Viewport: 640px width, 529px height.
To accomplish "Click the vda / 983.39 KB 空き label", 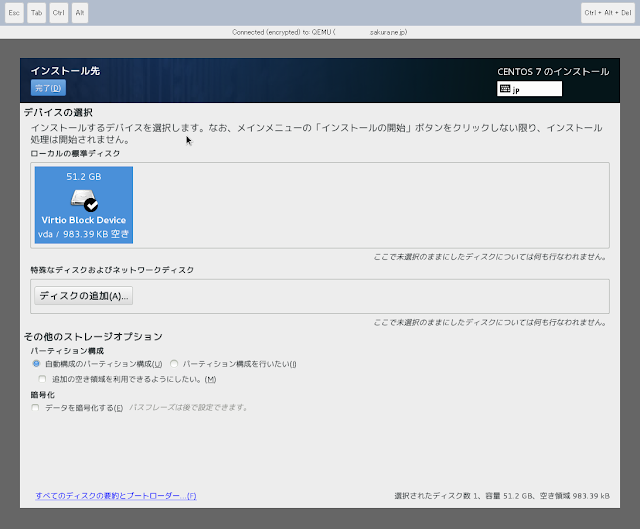I will 84,234.
